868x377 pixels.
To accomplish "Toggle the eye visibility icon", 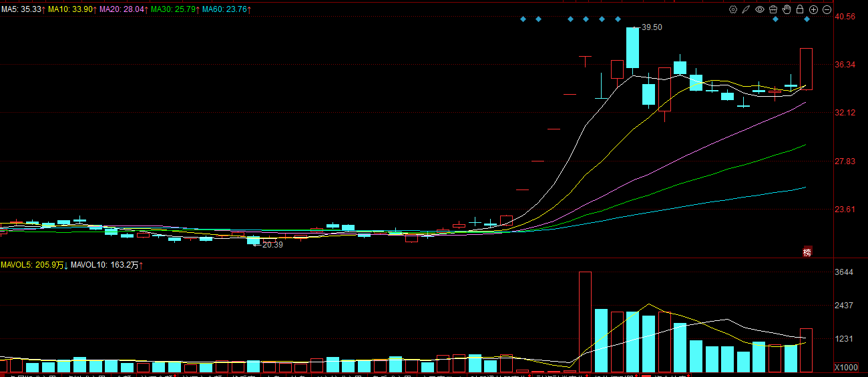I will pyautogui.click(x=760, y=9).
